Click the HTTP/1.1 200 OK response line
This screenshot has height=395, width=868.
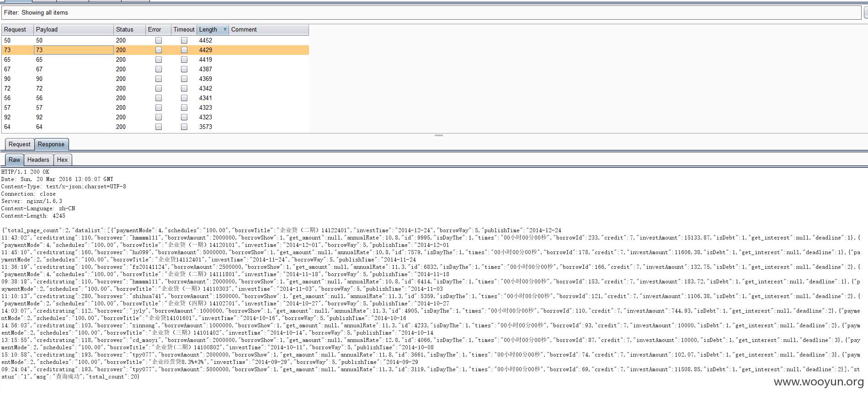coord(25,172)
